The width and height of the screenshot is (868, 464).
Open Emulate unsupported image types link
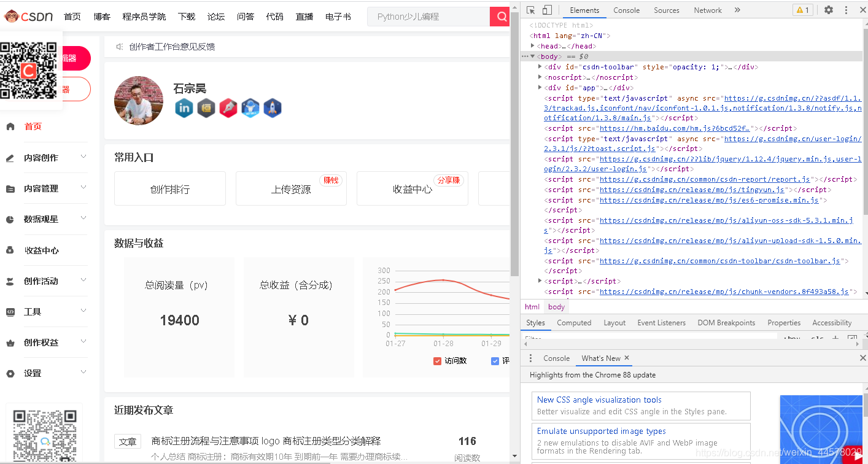pyautogui.click(x=602, y=431)
